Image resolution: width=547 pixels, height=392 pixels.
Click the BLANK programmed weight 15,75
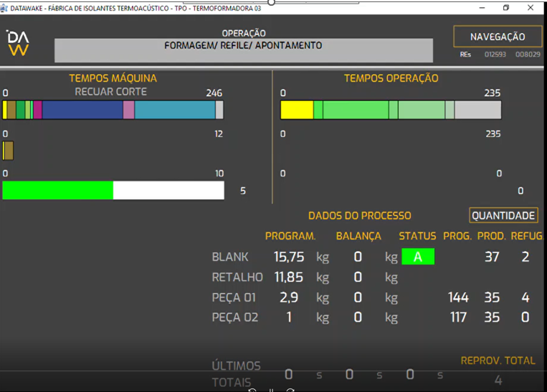pos(289,257)
